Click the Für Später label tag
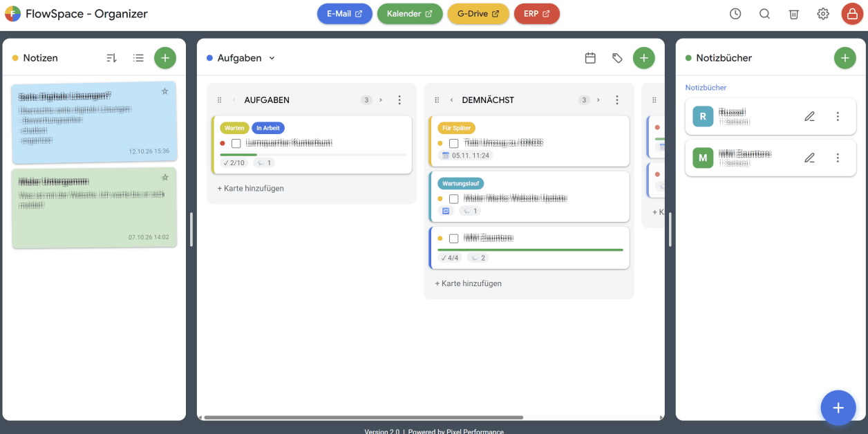Image resolution: width=868 pixels, height=434 pixels. (457, 128)
